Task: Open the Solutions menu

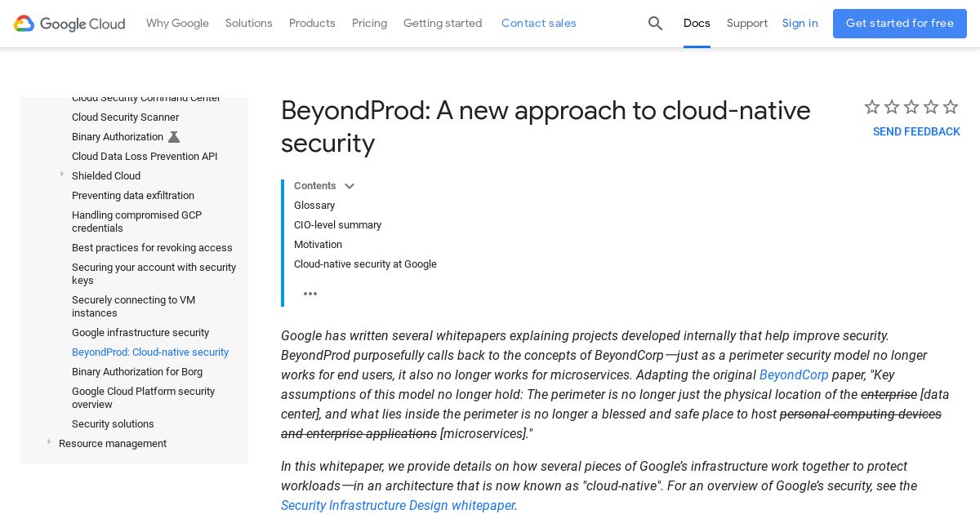Action: click(249, 24)
